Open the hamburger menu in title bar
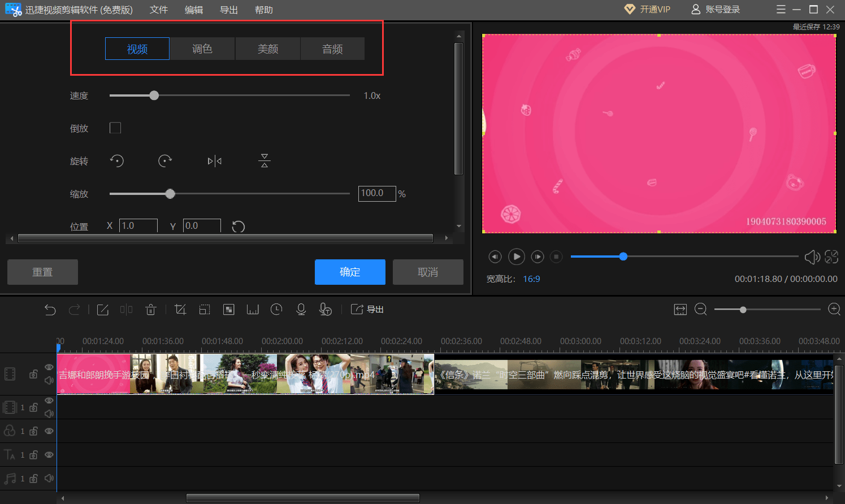This screenshot has height=504, width=845. tap(781, 10)
